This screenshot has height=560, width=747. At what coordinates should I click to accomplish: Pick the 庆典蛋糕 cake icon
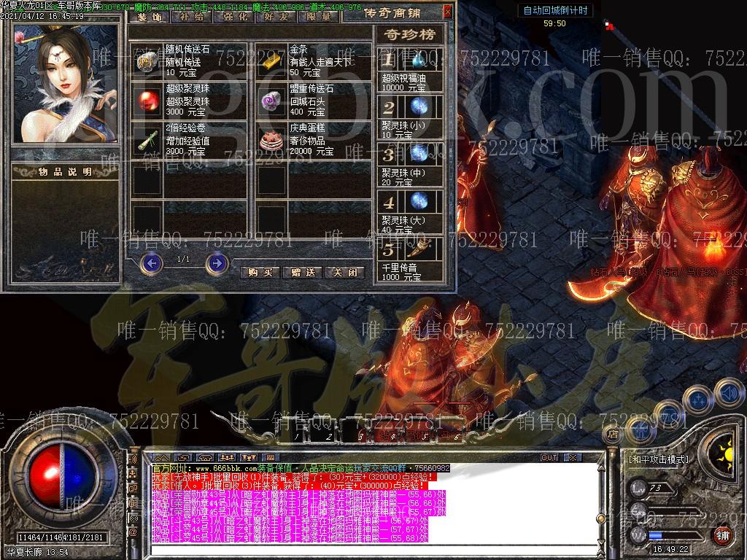[x=271, y=139]
